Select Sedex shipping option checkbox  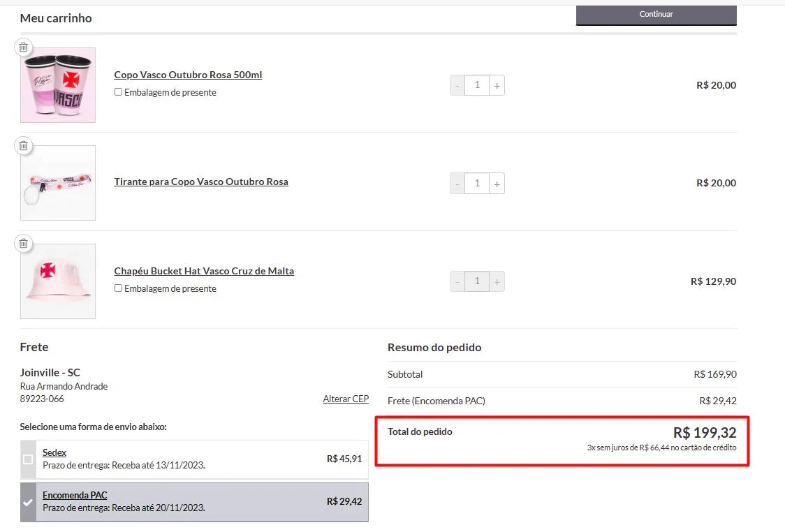coord(28,459)
